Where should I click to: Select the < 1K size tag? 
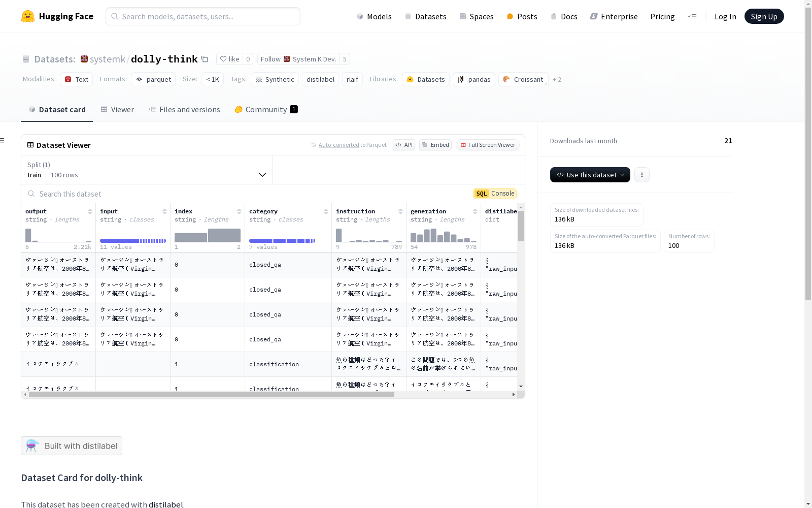(213, 79)
